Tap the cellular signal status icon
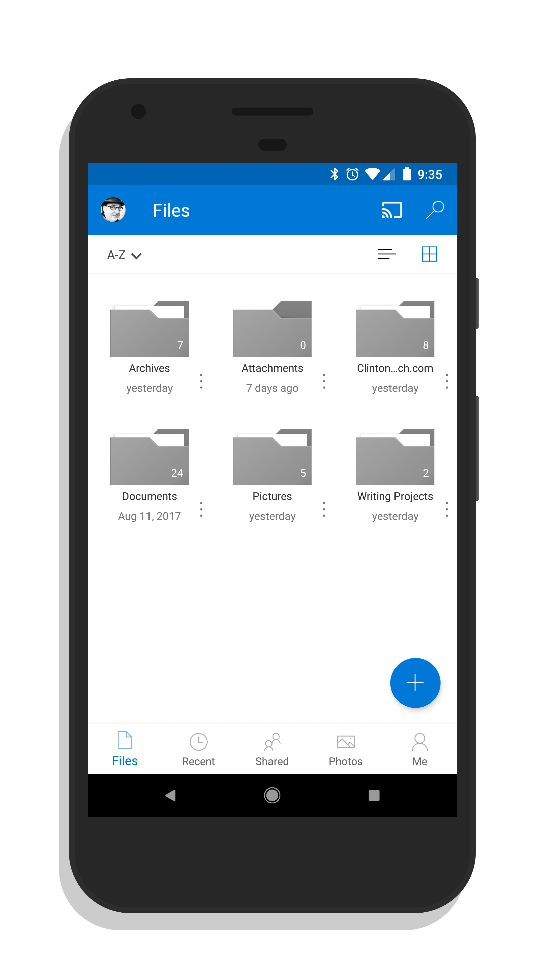The width and height of the screenshot is (545, 980). pos(389,174)
